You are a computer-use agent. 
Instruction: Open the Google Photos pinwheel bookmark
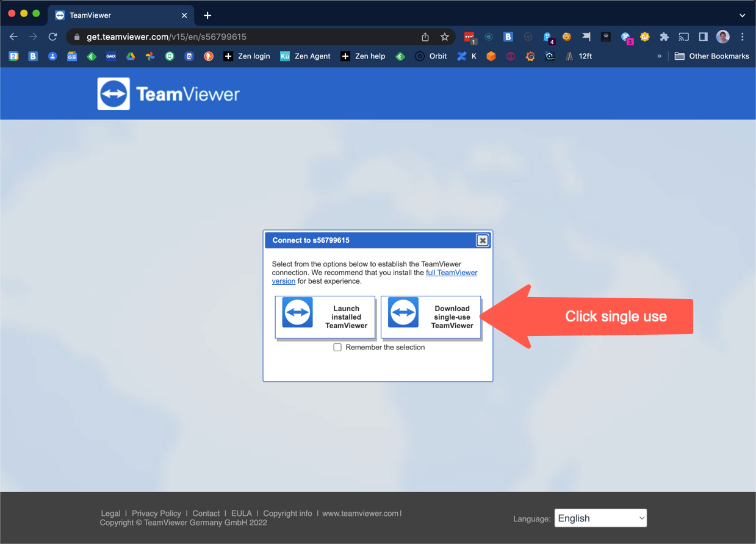coord(150,56)
